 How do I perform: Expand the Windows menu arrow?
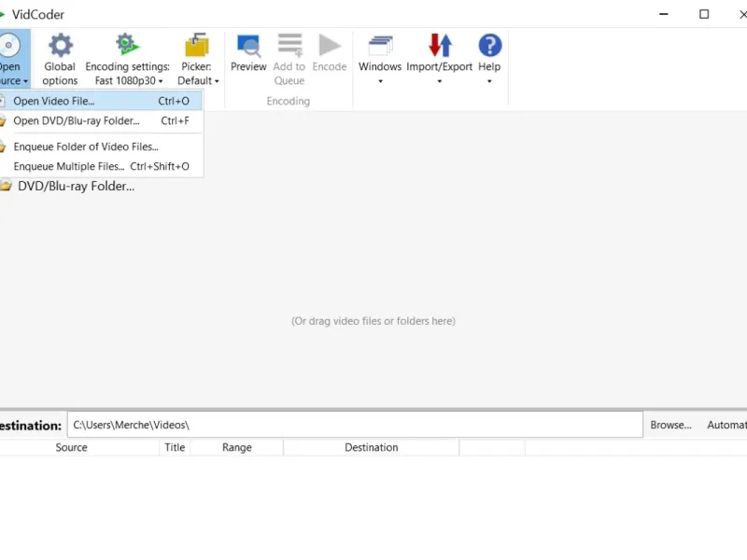(x=380, y=81)
